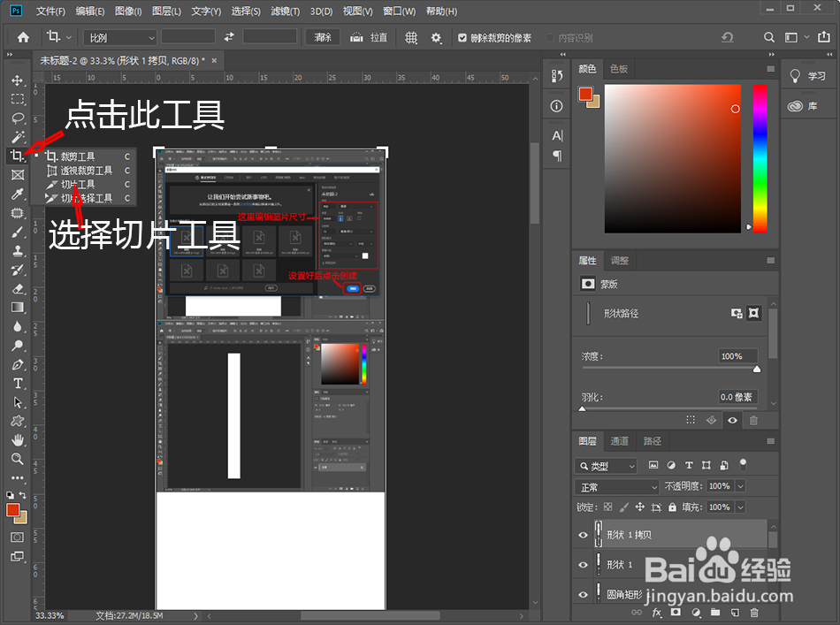Switch to the 通道 tab
This screenshot has width=840, height=625.
point(619,441)
